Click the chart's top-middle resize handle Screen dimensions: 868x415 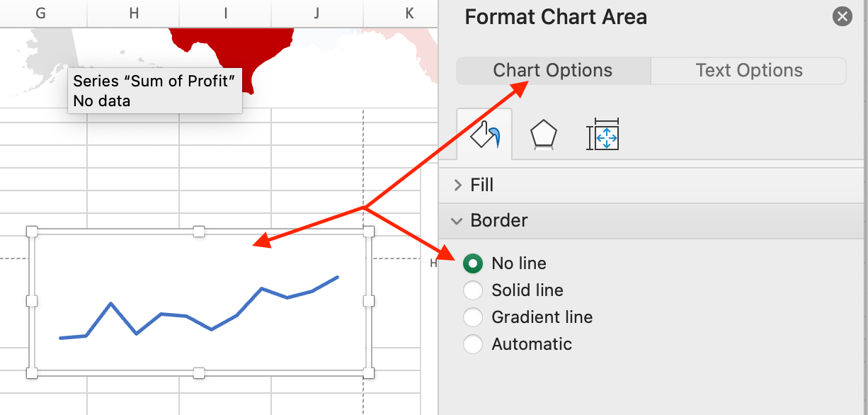(x=200, y=232)
